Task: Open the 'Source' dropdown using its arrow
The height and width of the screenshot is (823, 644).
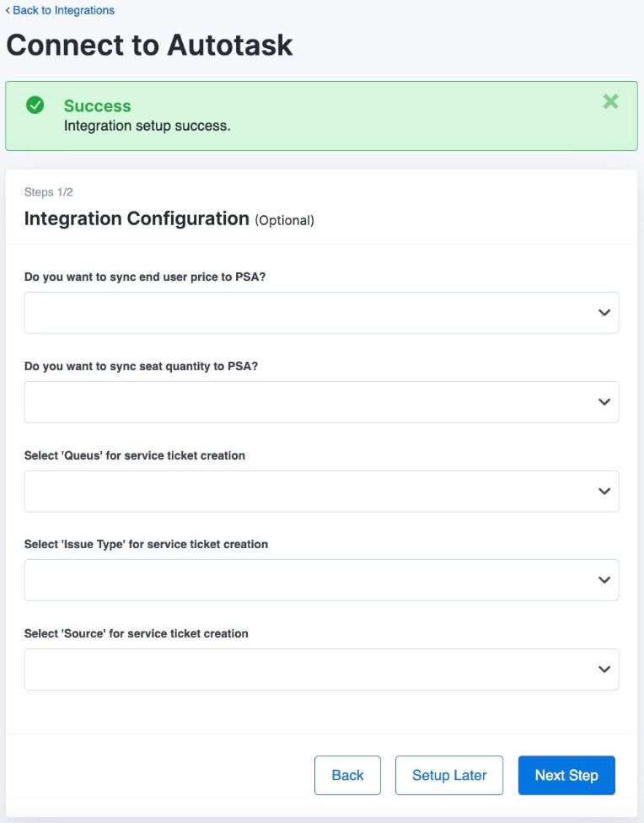Action: pos(604,670)
